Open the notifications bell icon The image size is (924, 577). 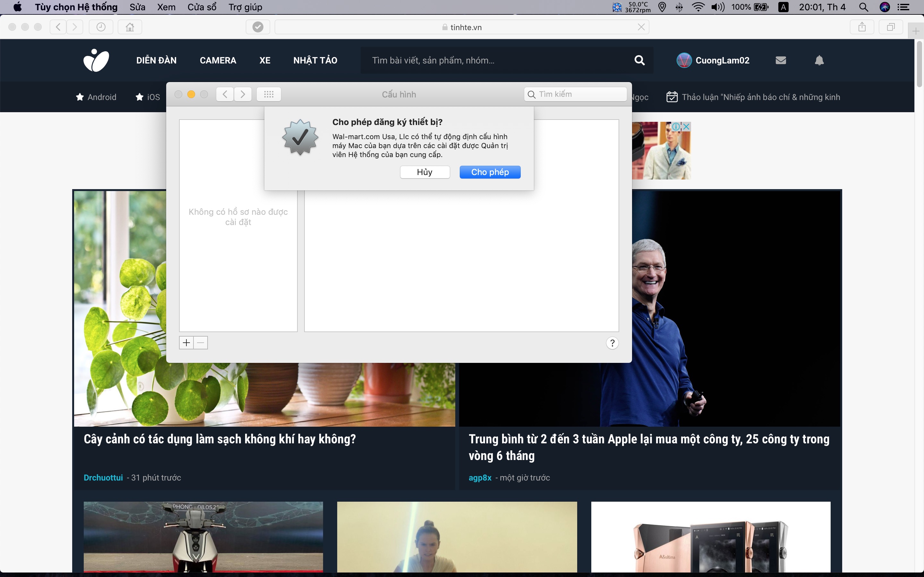819,60
